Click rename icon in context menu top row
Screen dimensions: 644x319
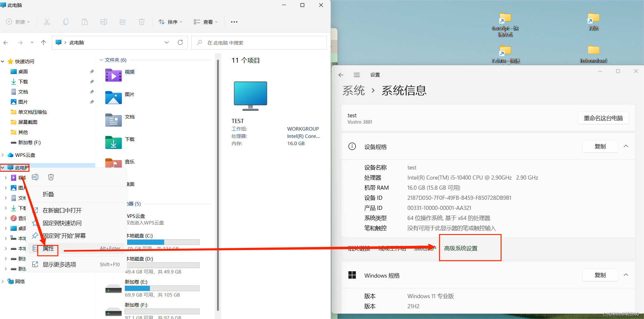coord(35,177)
